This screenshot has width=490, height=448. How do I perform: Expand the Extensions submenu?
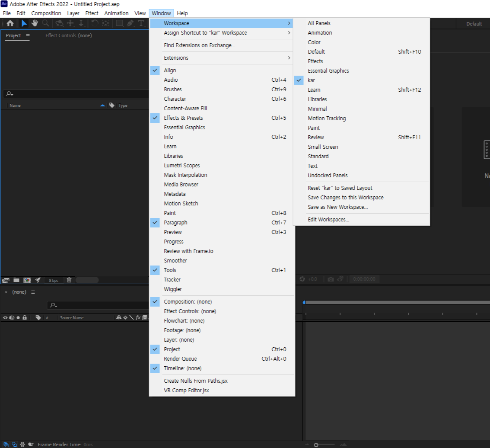pyautogui.click(x=221, y=58)
